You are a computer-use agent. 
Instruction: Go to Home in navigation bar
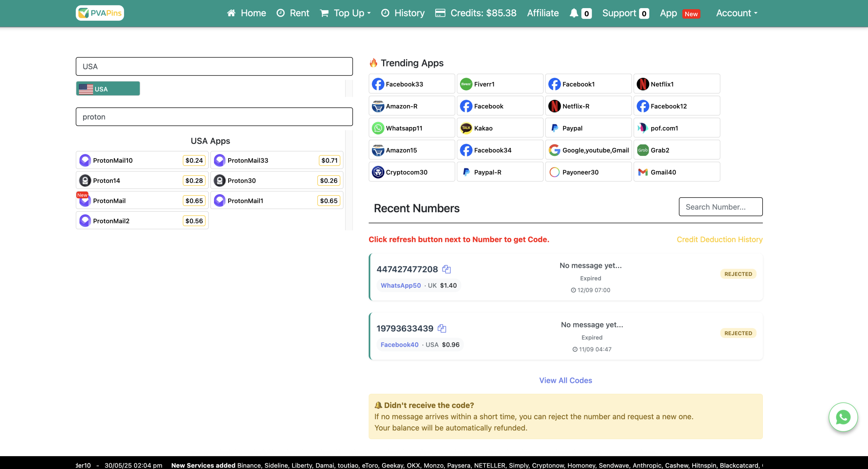[246, 13]
